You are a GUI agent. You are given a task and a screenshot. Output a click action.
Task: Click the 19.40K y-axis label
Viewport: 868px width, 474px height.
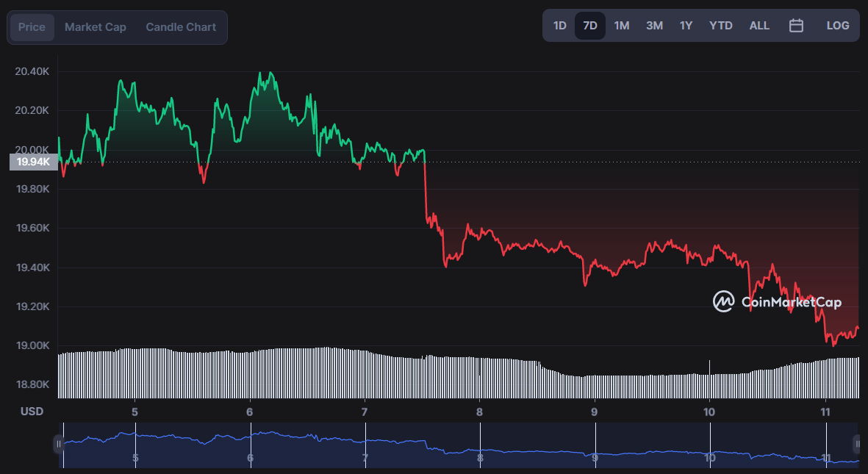coord(32,267)
